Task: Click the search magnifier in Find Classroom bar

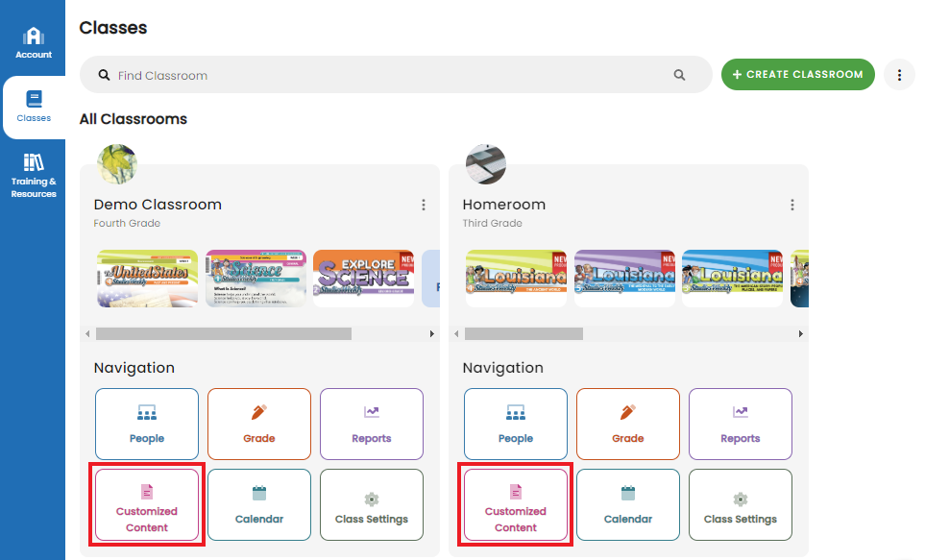Action: (x=679, y=74)
